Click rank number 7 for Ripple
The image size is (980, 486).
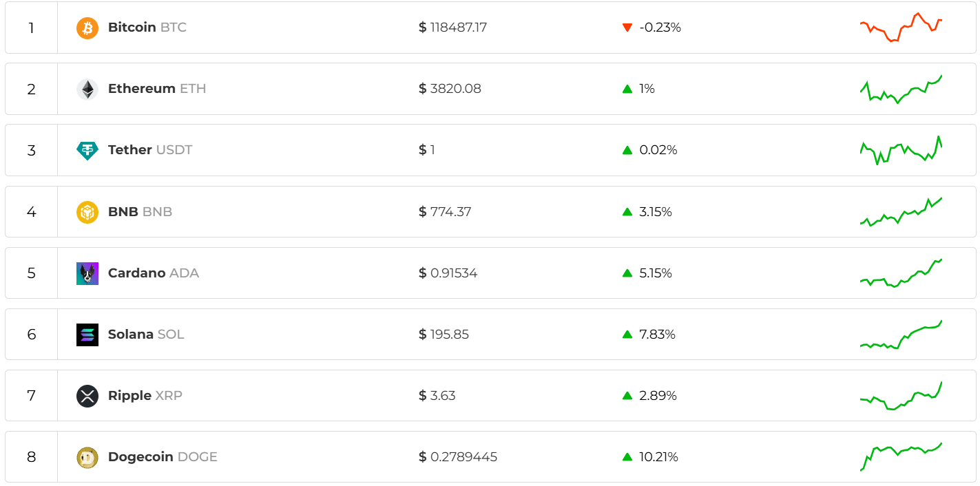[31, 396]
